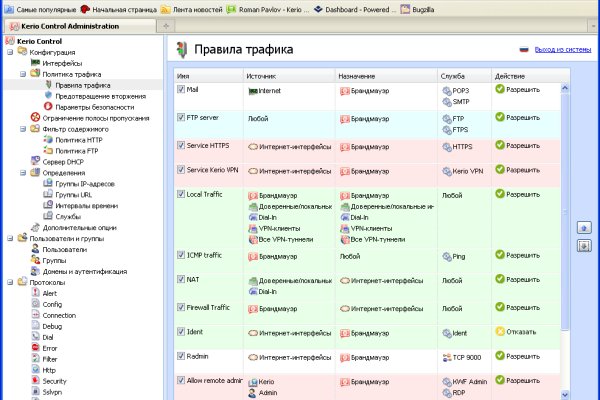
Task: Disable the Radmin rule checkbox
Action: (x=181, y=355)
